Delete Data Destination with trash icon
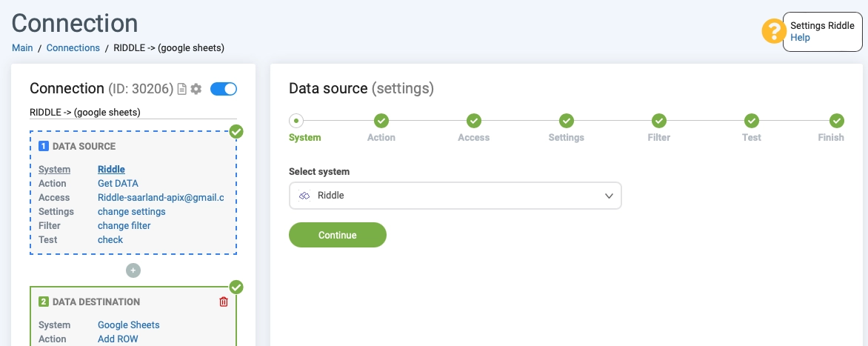 coord(224,302)
